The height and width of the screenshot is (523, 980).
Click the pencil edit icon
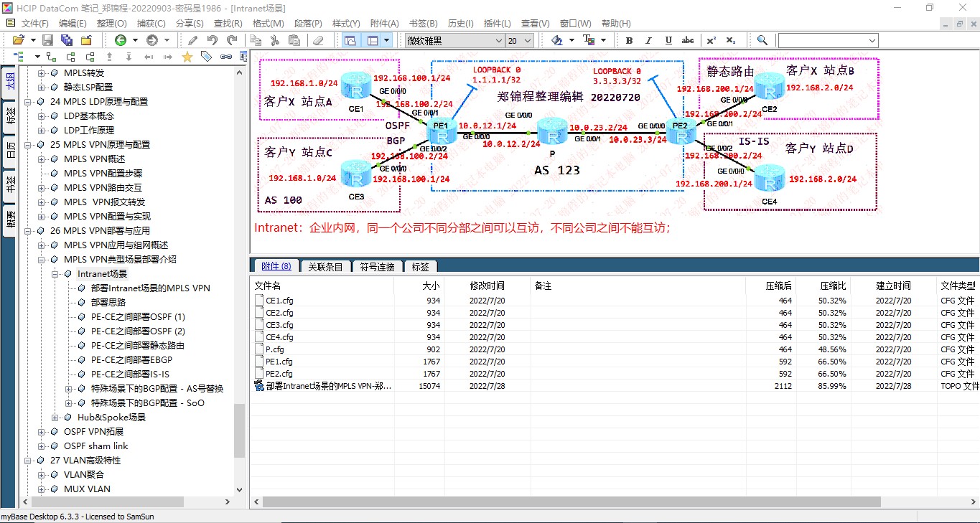click(192, 40)
